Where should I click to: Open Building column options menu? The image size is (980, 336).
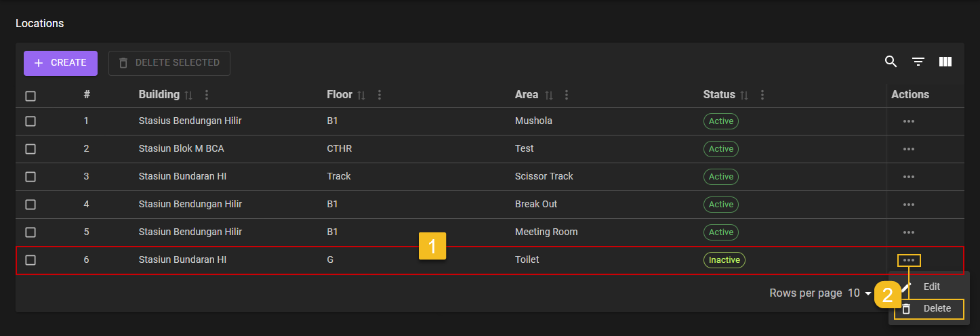(207, 96)
